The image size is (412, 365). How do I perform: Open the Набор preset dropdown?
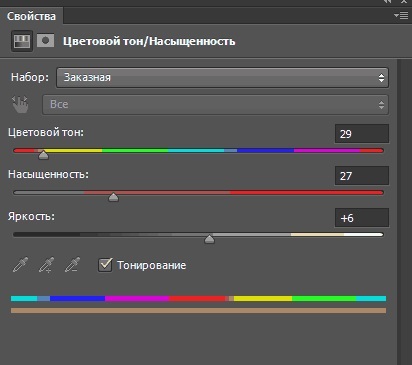[222, 78]
